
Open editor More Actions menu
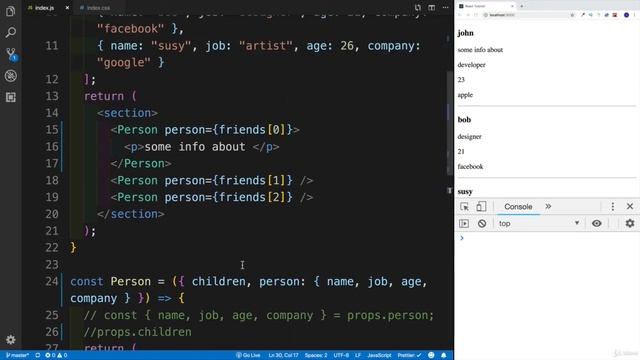pos(445,7)
